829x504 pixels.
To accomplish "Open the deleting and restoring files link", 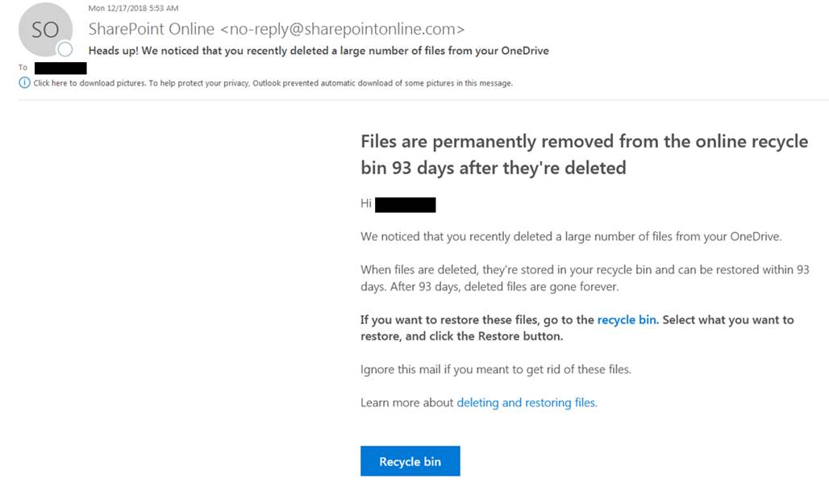I will point(527,402).
